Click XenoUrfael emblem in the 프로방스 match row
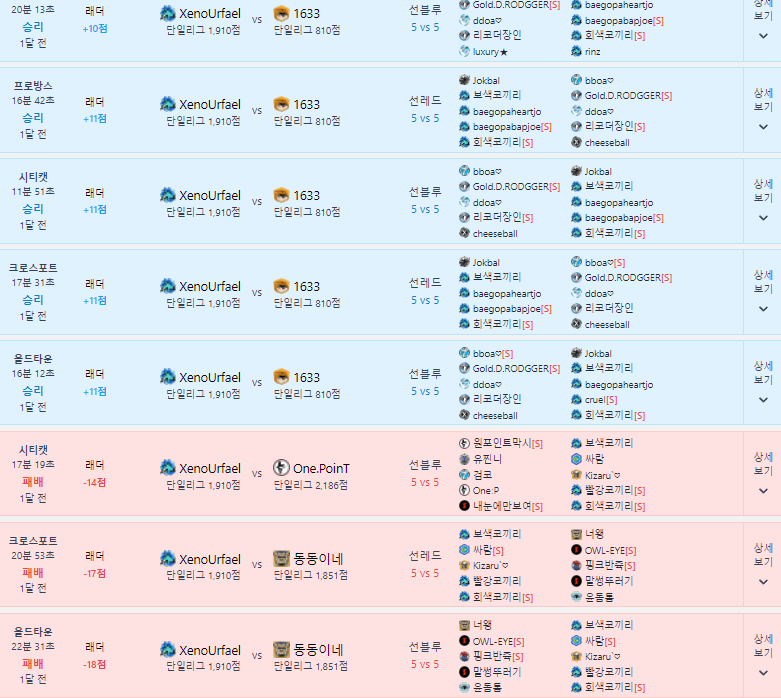Image resolution: width=781 pixels, height=698 pixels. pyautogui.click(x=167, y=104)
